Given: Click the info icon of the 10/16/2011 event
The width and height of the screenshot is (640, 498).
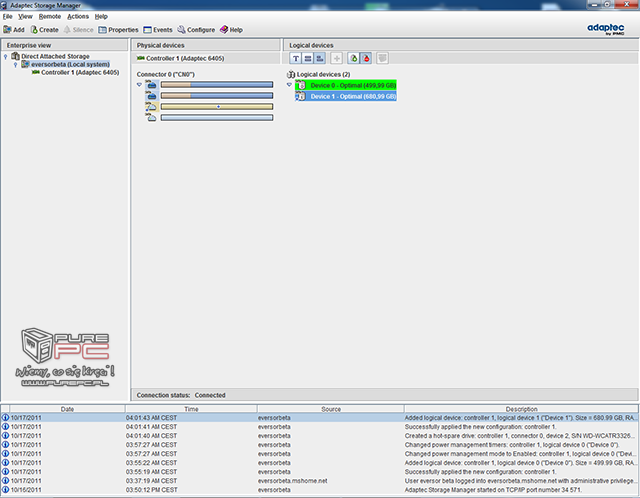Looking at the screenshot, I should pos(5,490).
